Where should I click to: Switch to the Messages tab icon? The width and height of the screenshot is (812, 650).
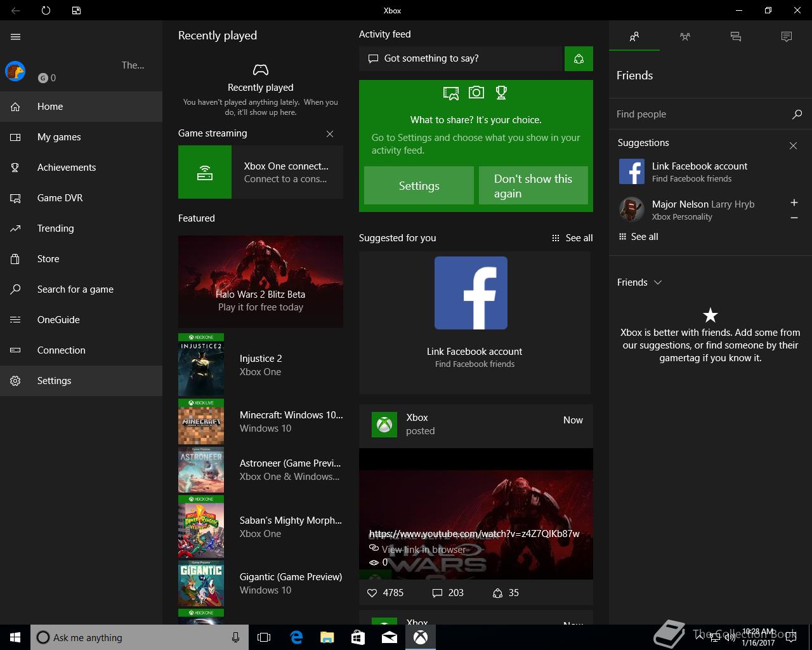[x=736, y=36]
